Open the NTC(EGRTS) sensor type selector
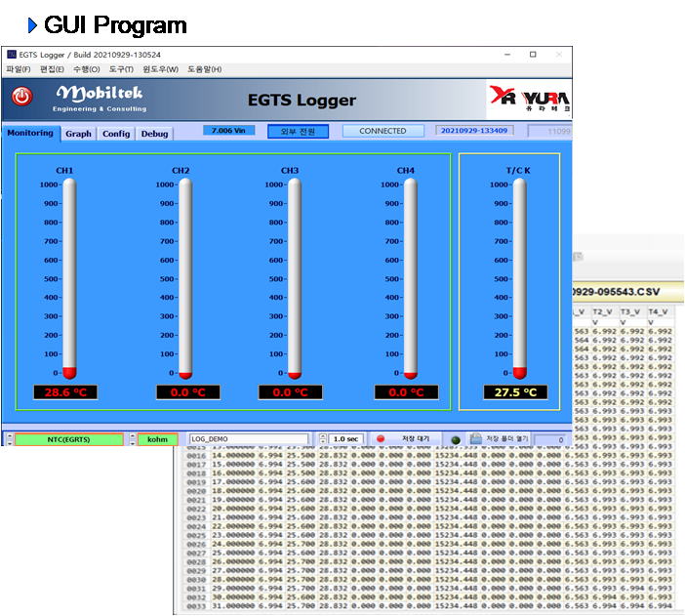This screenshot has width=685, height=616. click(x=69, y=439)
